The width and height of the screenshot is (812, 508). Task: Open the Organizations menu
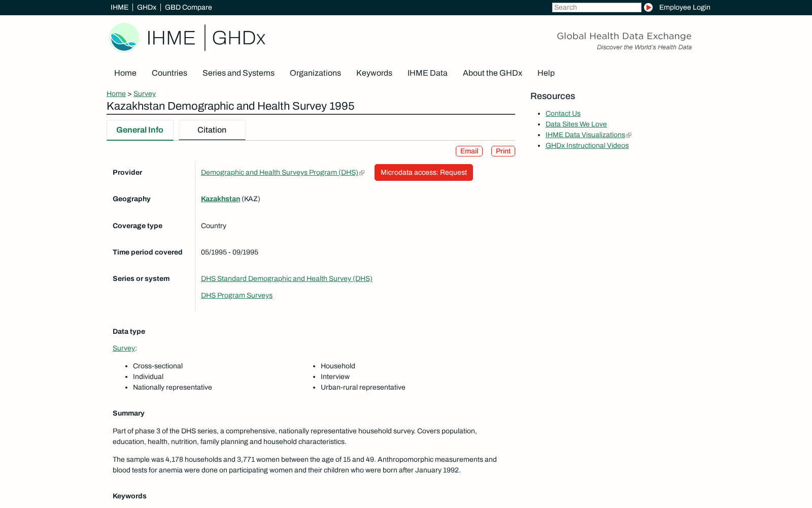[315, 73]
